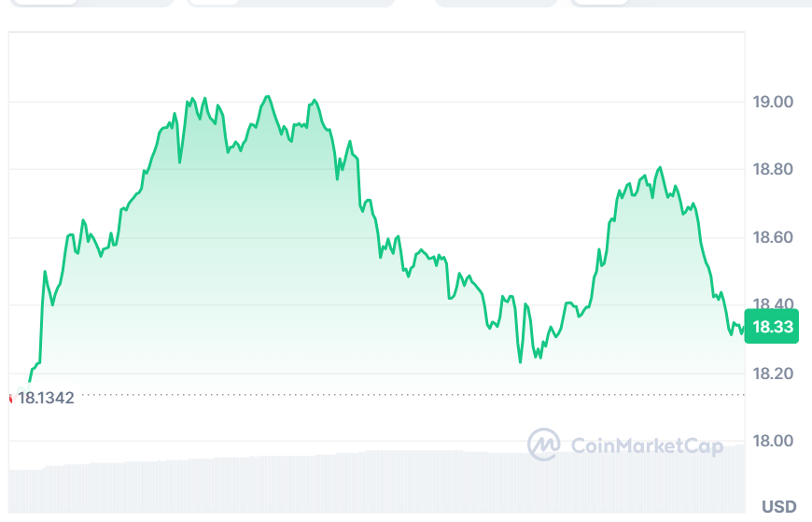Select the green 18.33 current price tag

tap(772, 326)
